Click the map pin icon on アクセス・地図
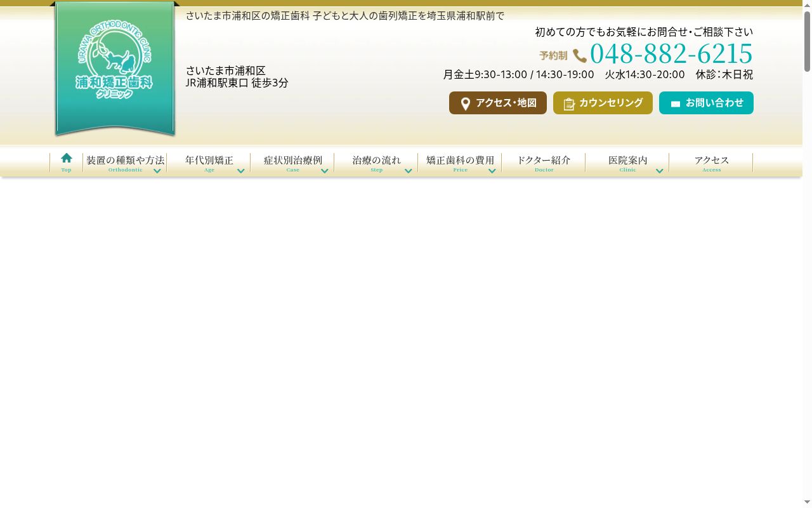Screen dimensions: 812x508 [466, 104]
